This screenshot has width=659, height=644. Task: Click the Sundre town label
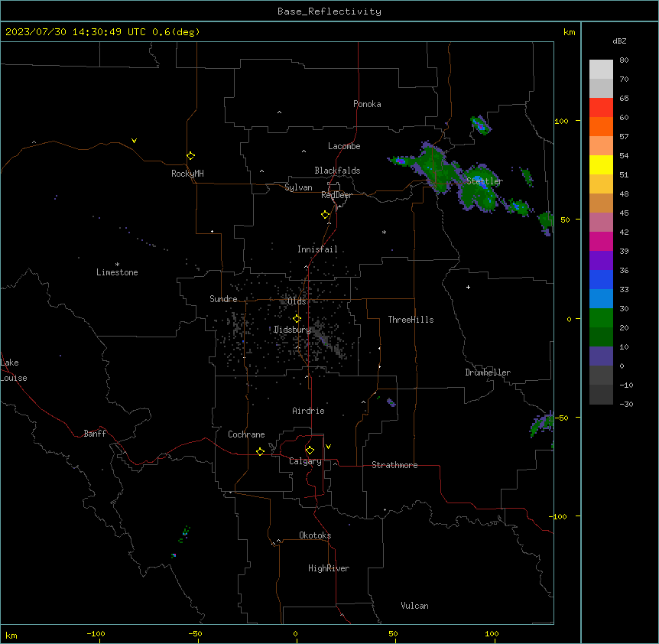(x=223, y=299)
